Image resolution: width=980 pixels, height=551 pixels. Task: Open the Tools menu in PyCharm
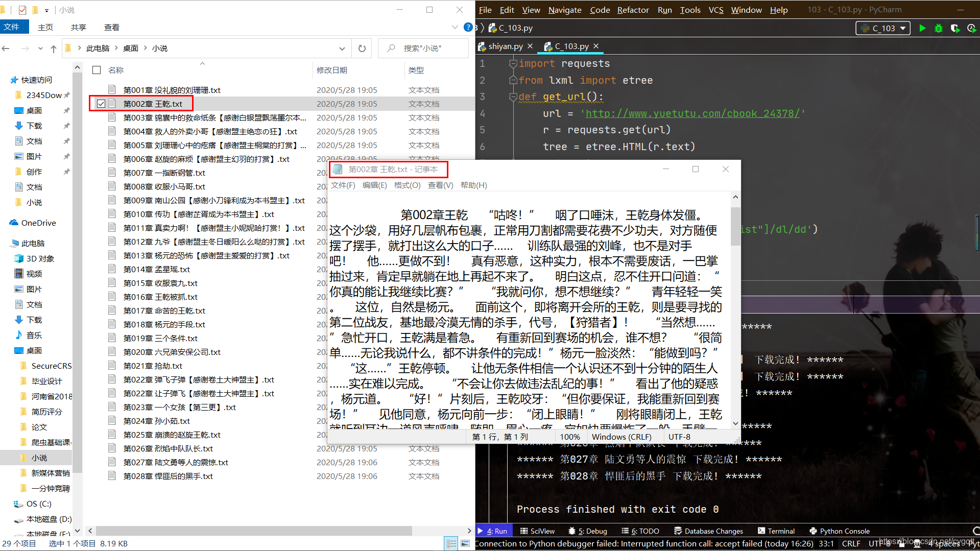pos(690,10)
